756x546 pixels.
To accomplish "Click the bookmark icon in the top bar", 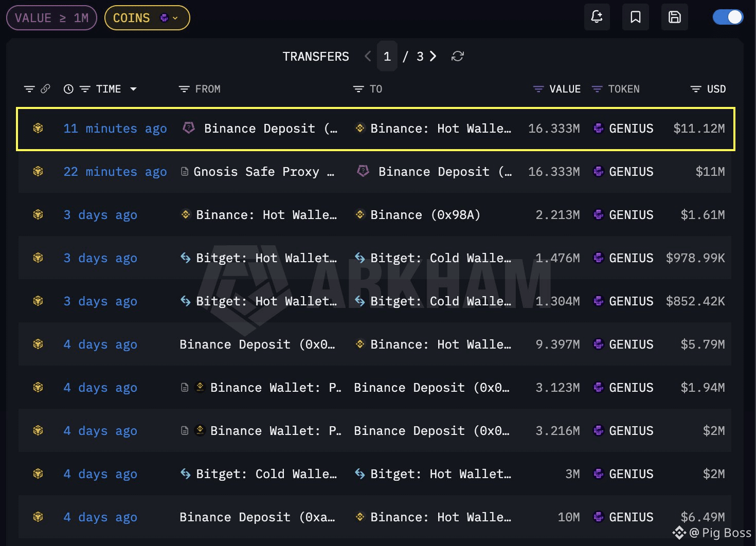I will (636, 17).
